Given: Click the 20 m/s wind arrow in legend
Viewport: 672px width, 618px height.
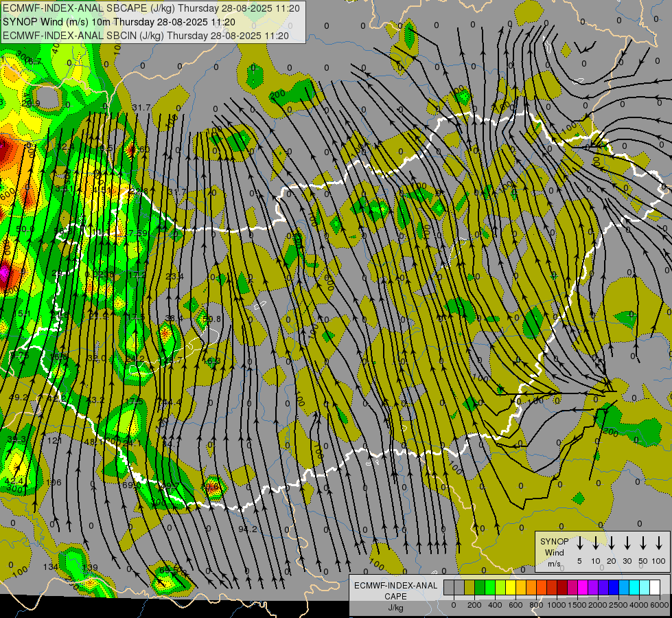Looking at the screenshot, I should coord(612,543).
